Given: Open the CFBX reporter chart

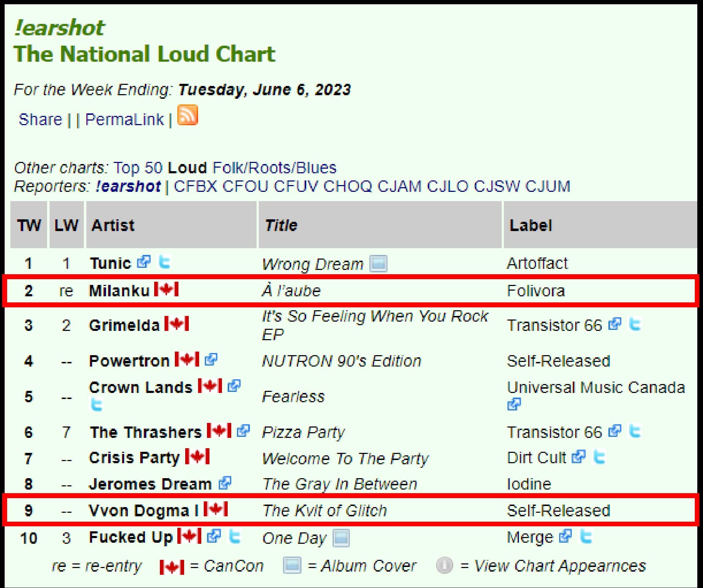Looking at the screenshot, I should (195, 186).
